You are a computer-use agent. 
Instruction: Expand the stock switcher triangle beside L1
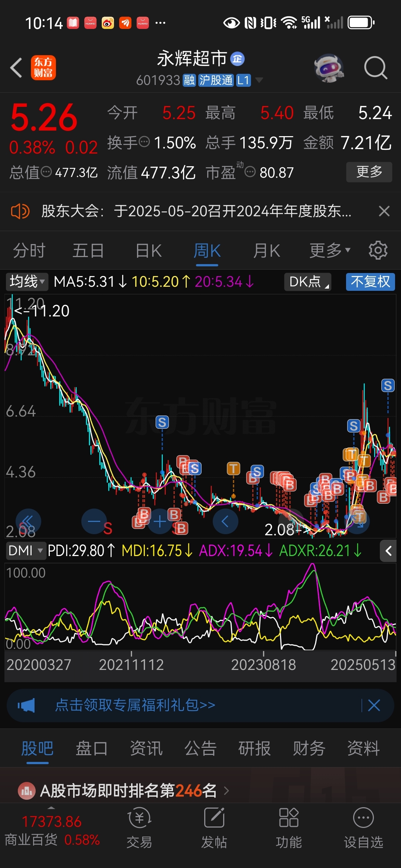[x=259, y=80]
